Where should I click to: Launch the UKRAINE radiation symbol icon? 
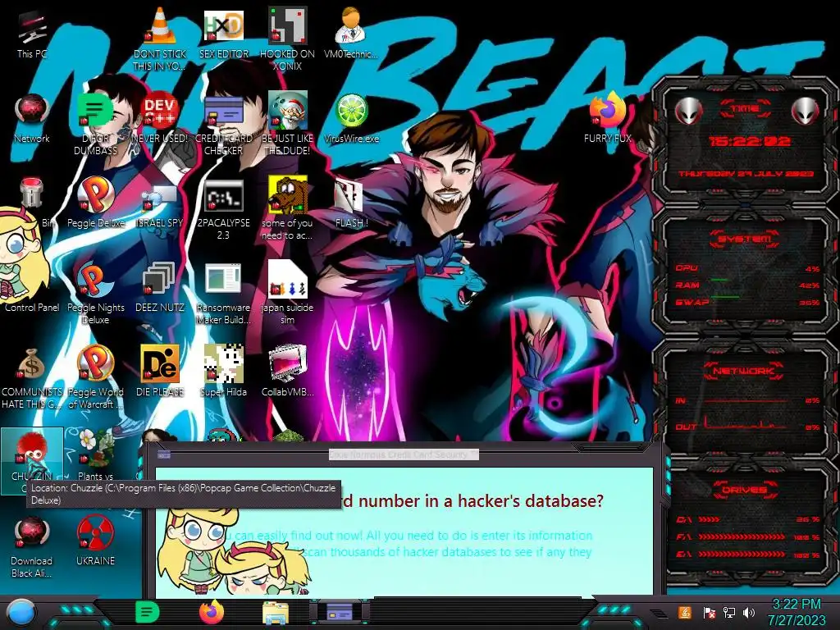pos(95,541)
